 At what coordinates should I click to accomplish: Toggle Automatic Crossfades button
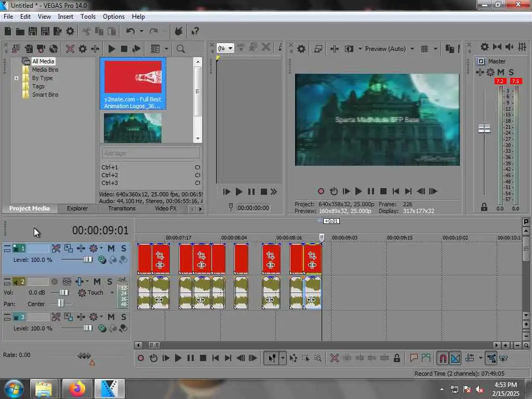(455, 358)
